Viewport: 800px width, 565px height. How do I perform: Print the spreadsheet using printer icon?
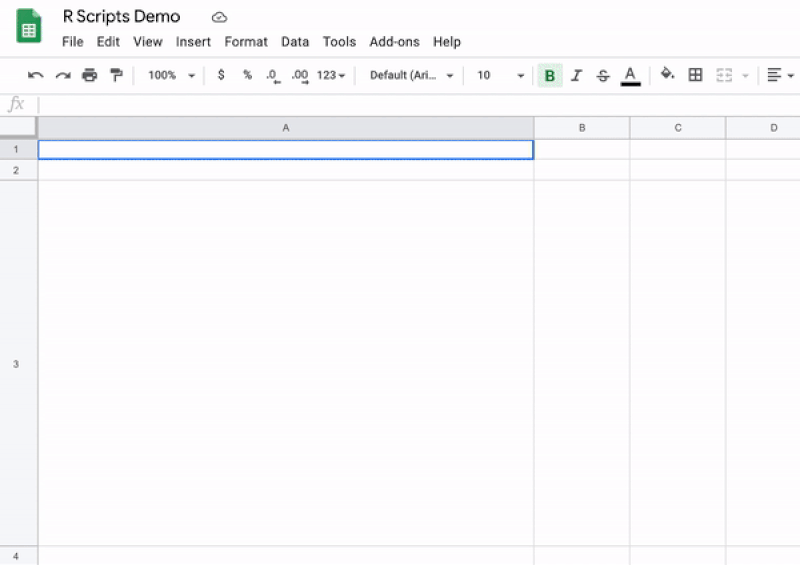click(x=90, y=75)
